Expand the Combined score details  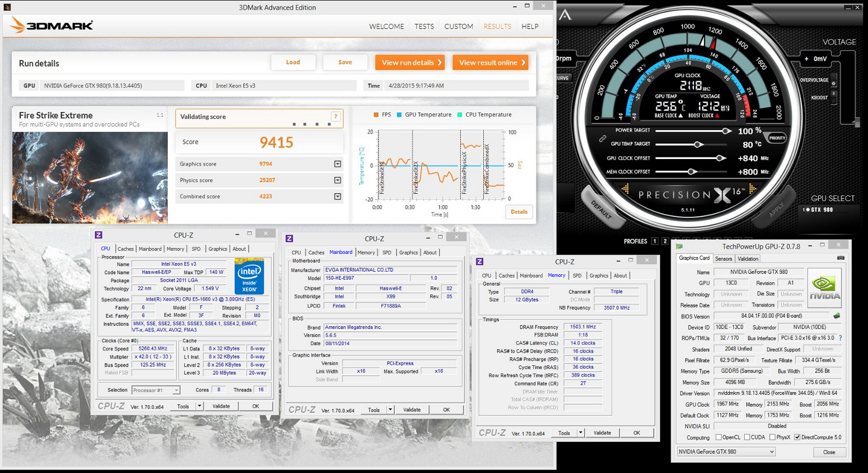(337, 197)
